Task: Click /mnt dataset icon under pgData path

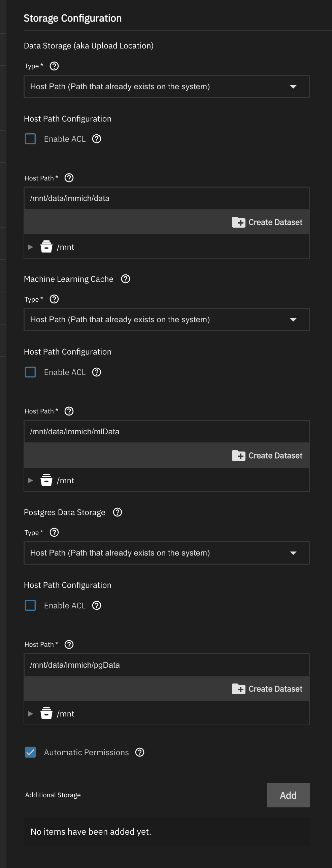Action: [x=46, y=714]
